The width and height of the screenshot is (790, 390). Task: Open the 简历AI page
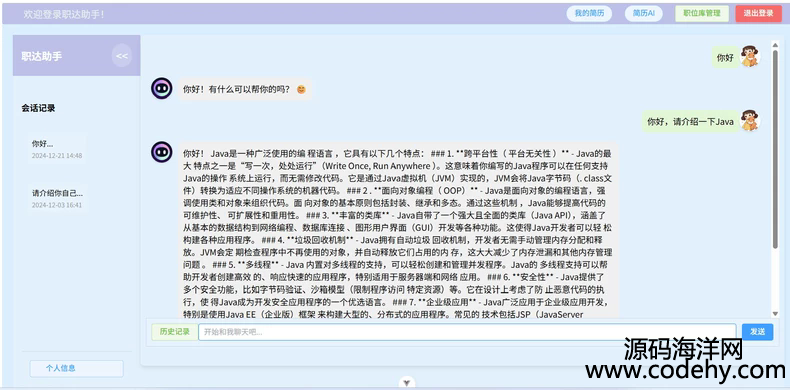[x=644, y=14]
